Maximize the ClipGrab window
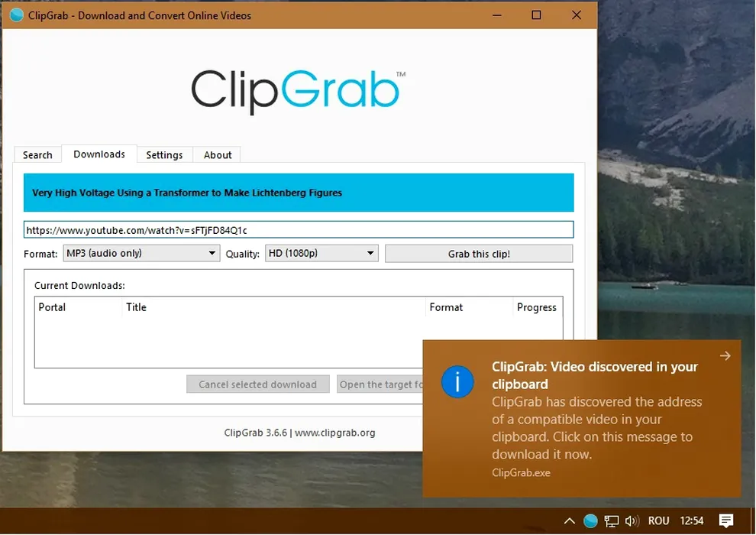Viewport: 756px width, 535px height. 536,15
